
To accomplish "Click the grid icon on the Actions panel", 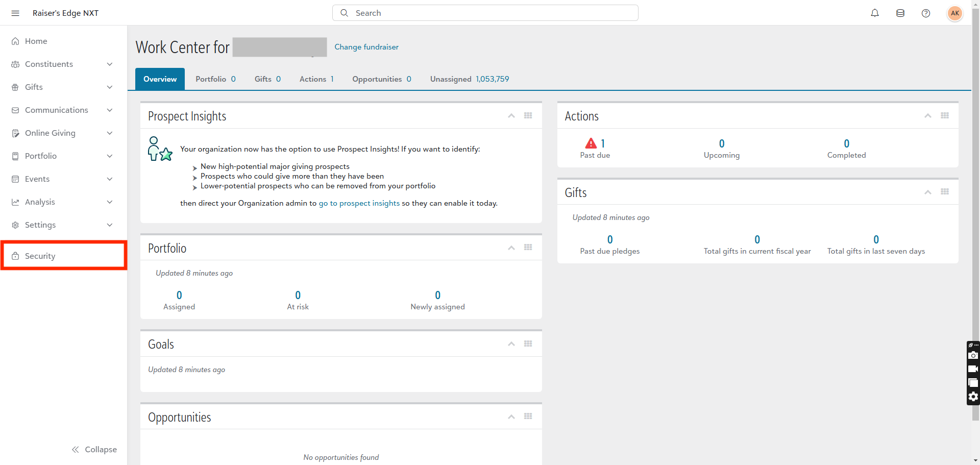I will 945,115.
